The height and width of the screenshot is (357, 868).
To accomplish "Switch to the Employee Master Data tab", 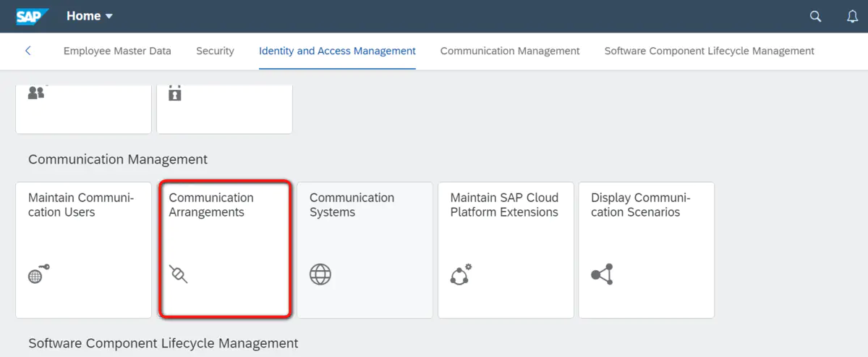I will pos(117,51).
